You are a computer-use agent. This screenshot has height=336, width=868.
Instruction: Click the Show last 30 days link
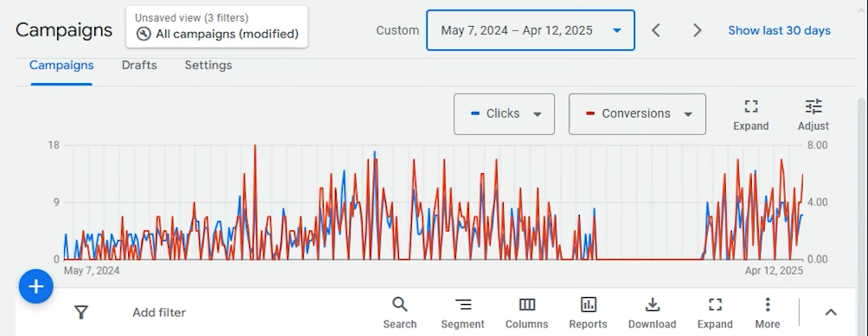coord(779,30)
